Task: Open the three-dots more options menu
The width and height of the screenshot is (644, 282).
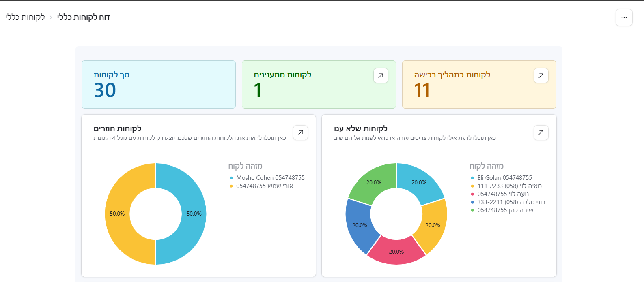Action: 624,17
